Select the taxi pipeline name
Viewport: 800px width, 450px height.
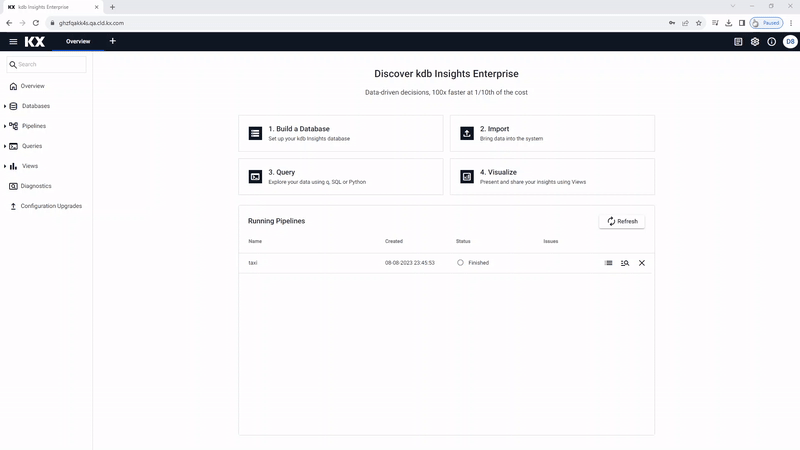(253, 263)
